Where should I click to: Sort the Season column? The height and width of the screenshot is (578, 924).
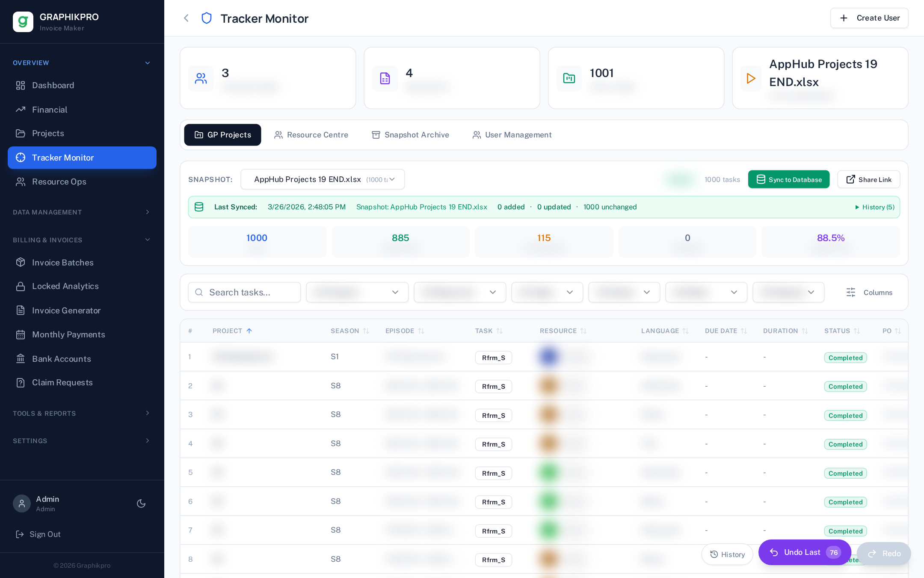click(x=366, y=331)
